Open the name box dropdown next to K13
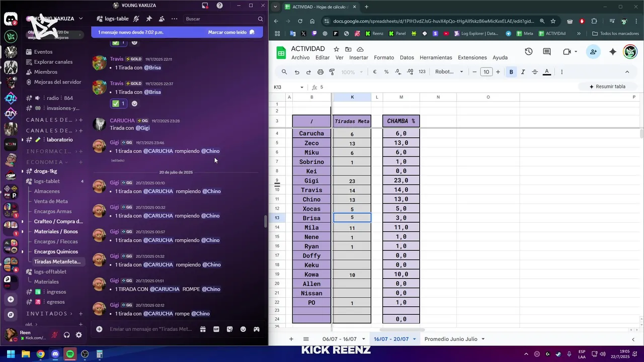Image resolution: width=644 pixels, height=362 pixels. click(302, 87)
